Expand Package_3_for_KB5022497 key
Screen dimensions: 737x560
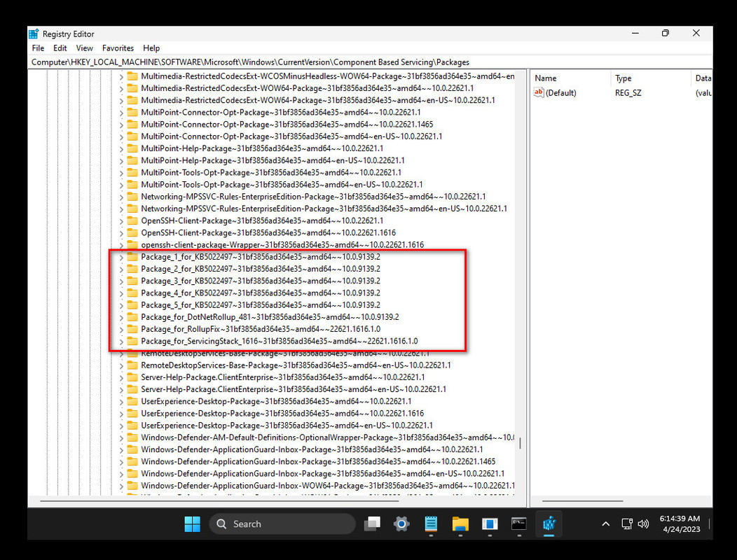coord(120,281)
